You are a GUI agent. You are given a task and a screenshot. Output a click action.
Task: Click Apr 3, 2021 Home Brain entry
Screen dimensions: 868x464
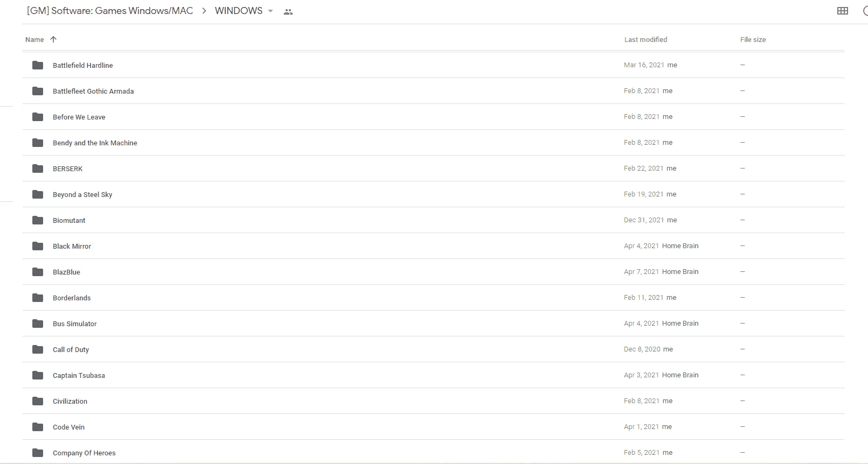pos(661,375)
